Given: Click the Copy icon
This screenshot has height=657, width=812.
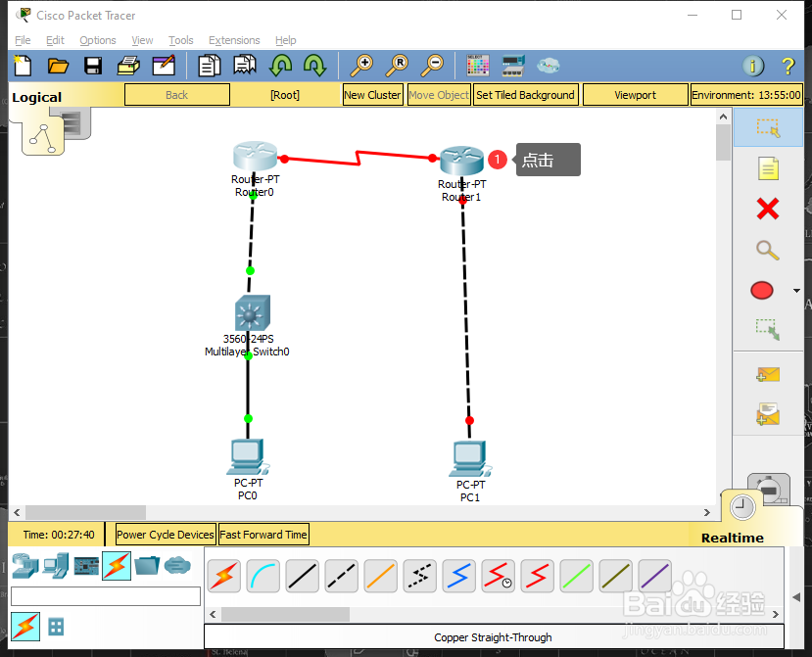Looking at the screenshot, I should [x=210, y=66].
